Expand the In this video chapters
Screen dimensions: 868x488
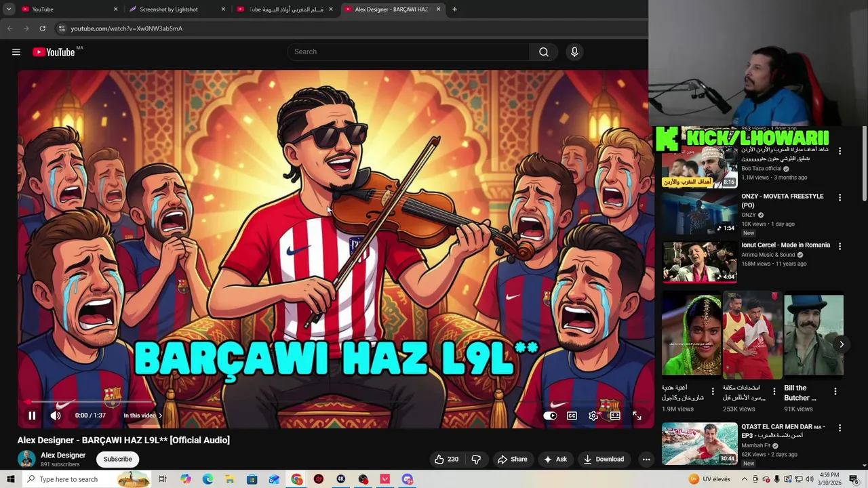142,415
